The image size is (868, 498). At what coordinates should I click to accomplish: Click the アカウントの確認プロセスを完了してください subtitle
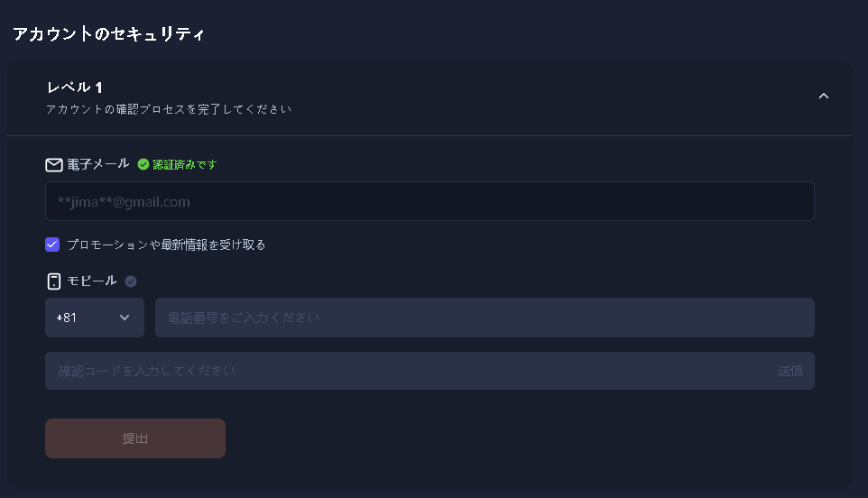tap(169, 110)
